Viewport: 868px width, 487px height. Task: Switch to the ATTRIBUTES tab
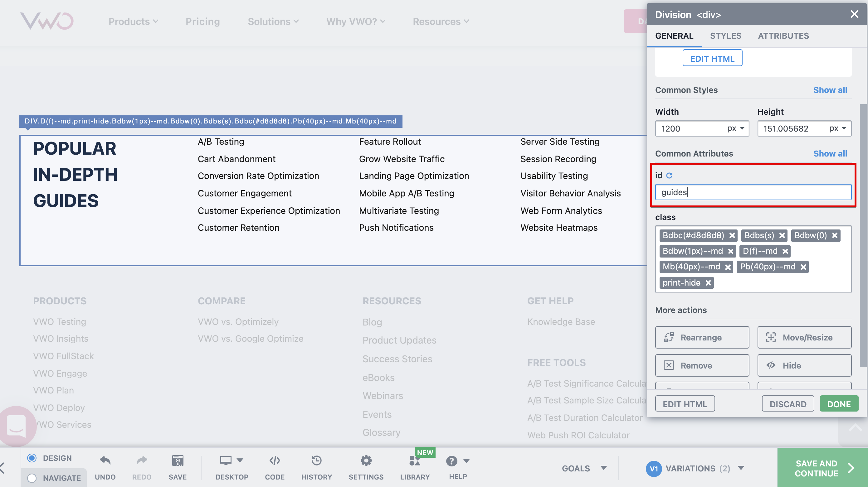783,35
